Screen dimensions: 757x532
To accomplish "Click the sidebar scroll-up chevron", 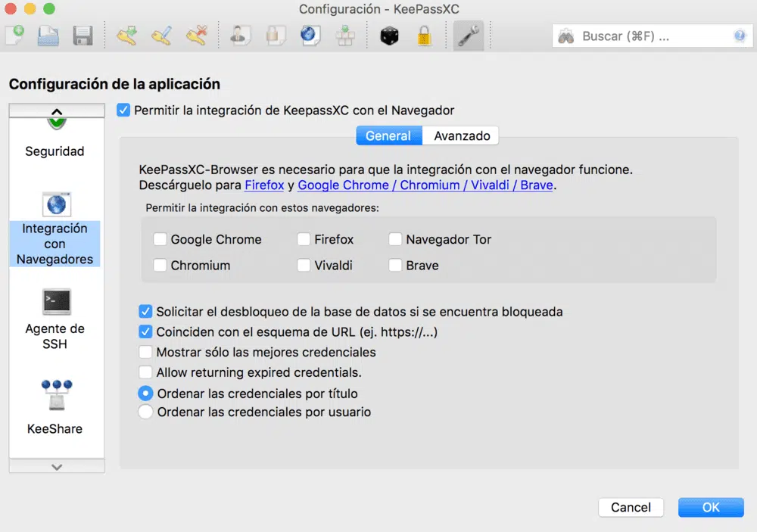I will pyautogui.click(x=57, y=111).
